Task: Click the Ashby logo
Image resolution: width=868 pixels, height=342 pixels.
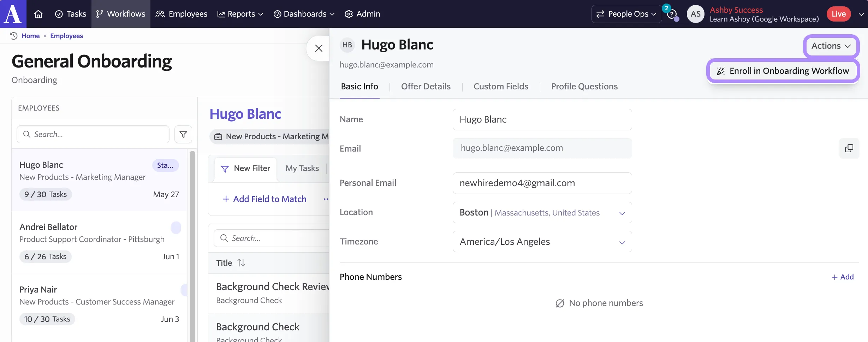Action: click(13, 14)
